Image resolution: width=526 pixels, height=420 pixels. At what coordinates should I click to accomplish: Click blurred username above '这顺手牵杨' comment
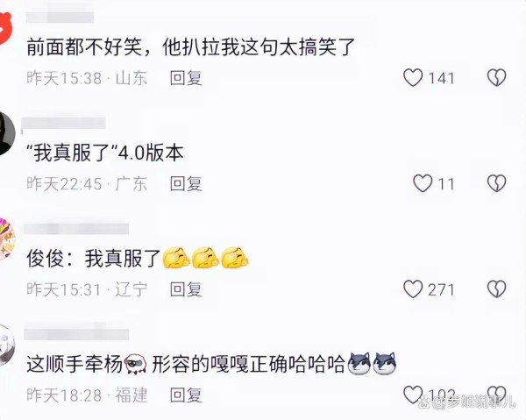tap(76, 334)
